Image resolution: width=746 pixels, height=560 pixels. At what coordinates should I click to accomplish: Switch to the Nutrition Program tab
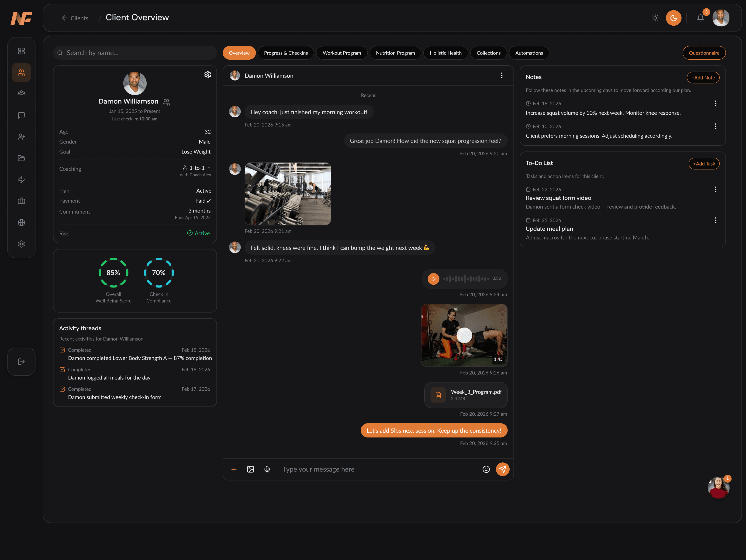(x=395, y=53)
